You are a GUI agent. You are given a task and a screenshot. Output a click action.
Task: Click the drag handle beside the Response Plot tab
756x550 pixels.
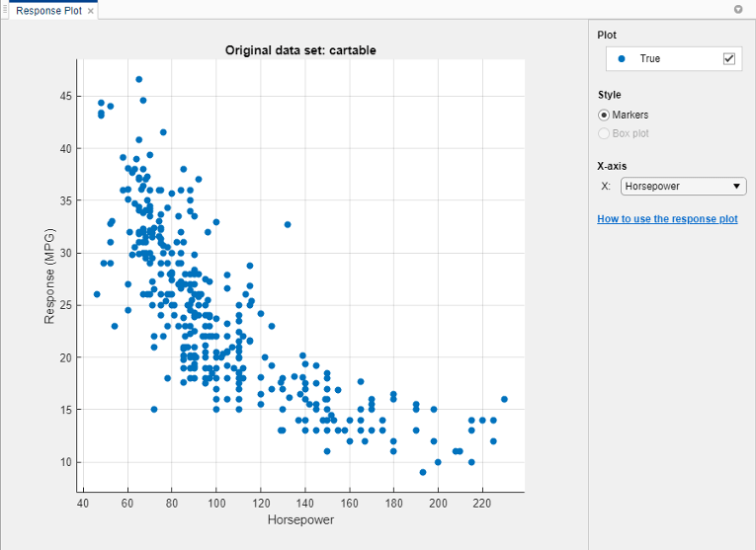(5, 10)
